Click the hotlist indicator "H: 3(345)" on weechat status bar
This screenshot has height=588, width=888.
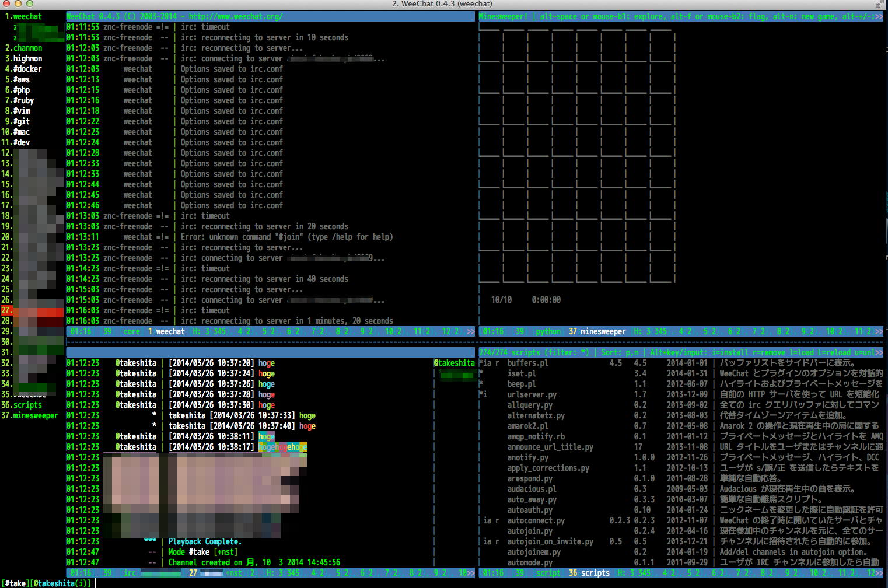209,331
